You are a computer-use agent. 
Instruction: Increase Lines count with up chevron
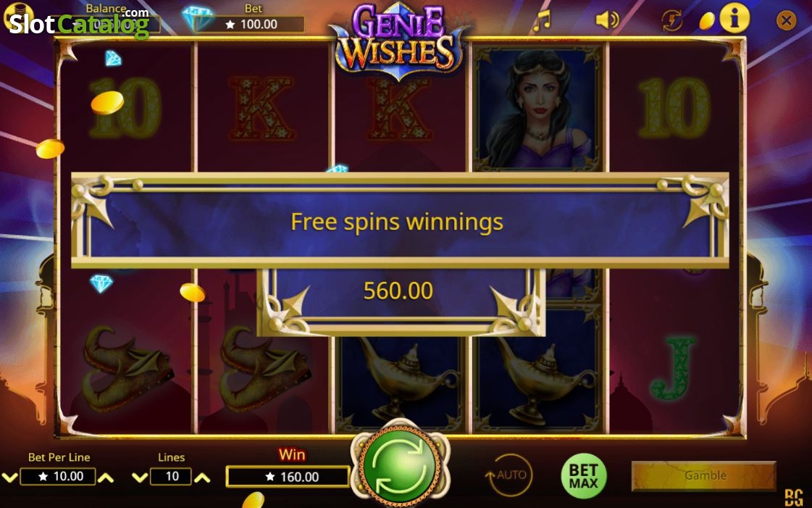[x=202, y=478]
